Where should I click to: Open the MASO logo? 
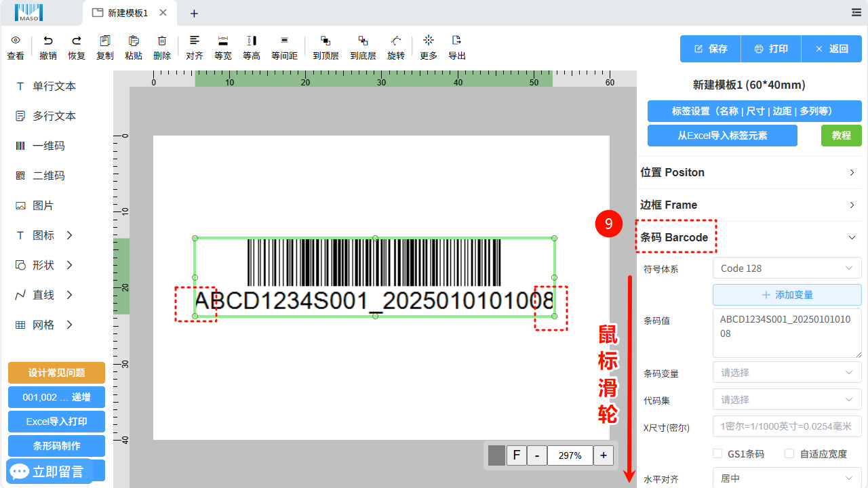[28, 12]
